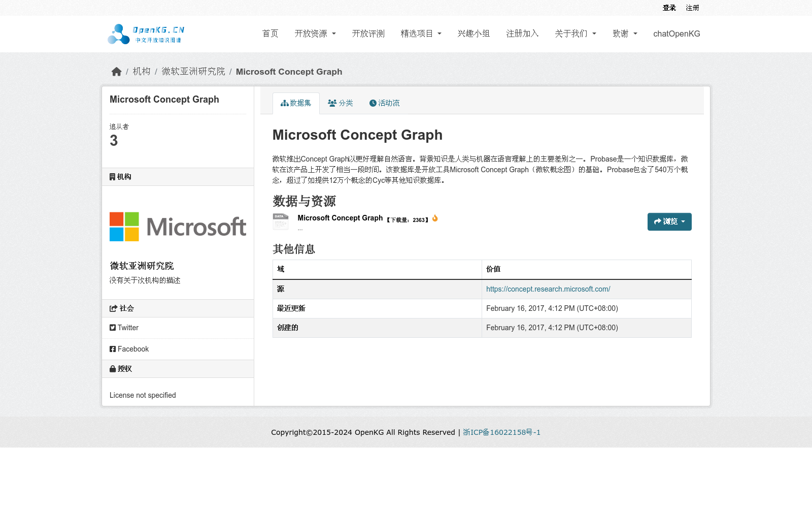
Task: Click the share icon next to 社会
Action: tap(113, 308)
